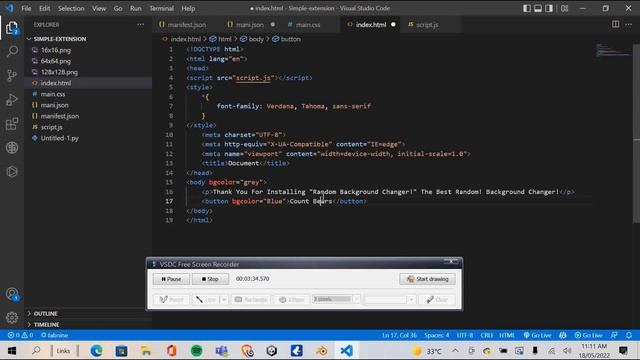Open the Manage gear in activity bar

coord(12,317)
